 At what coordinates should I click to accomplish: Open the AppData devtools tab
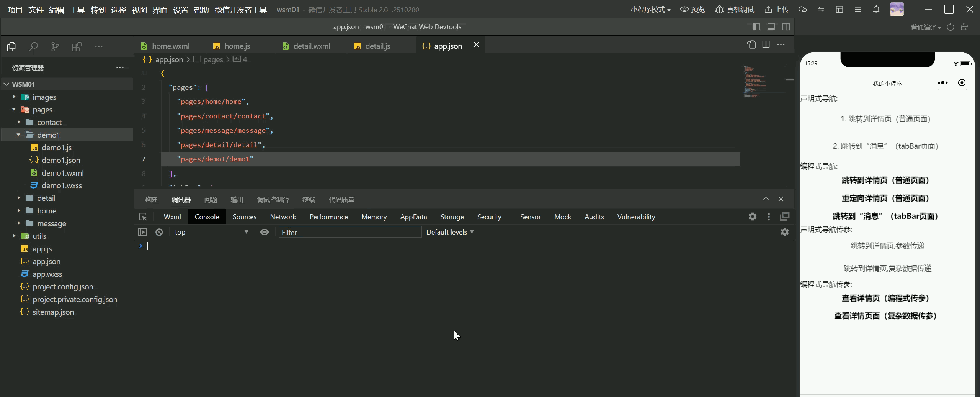coord(413,217)
